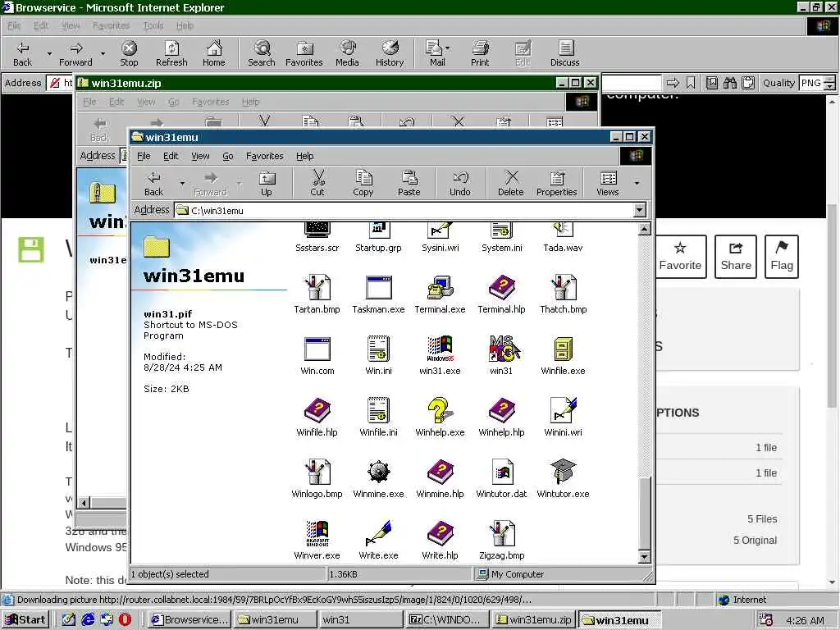Click the scroll up arrow in win31emu
This screenshot has width=840, height=630.
coord(645,230)
